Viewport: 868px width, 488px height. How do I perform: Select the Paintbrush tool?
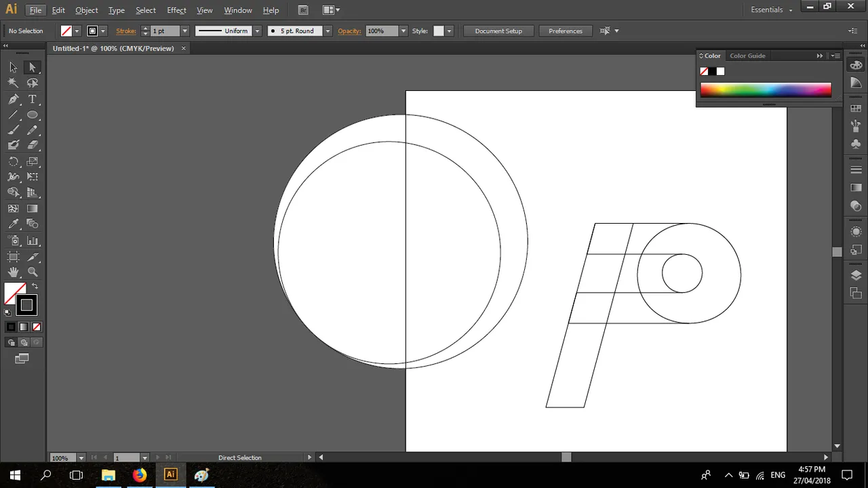[13, 130]
